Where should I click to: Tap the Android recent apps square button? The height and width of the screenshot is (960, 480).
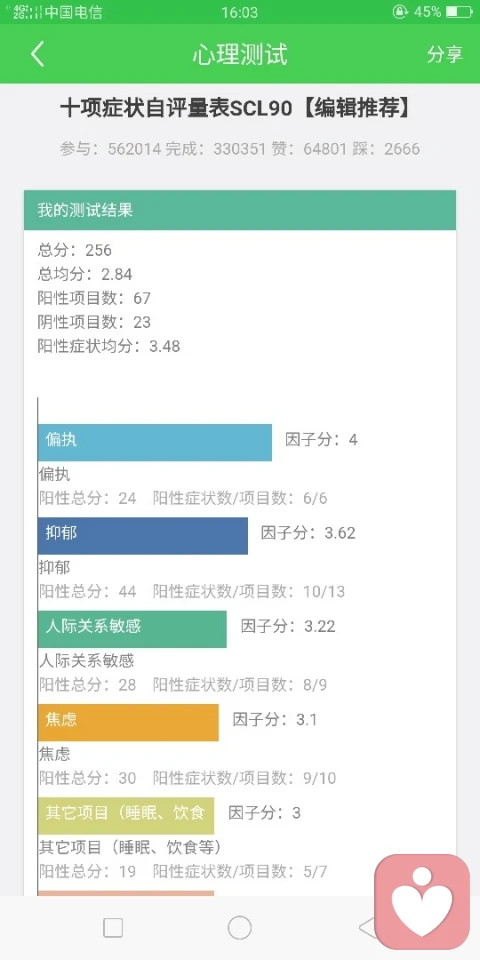(x=113, y=928)
